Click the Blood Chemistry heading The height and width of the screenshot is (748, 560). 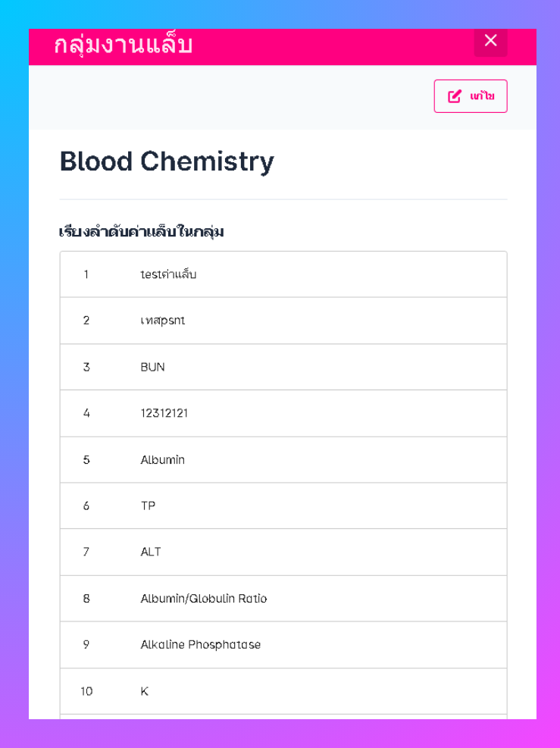coord(167,161)
